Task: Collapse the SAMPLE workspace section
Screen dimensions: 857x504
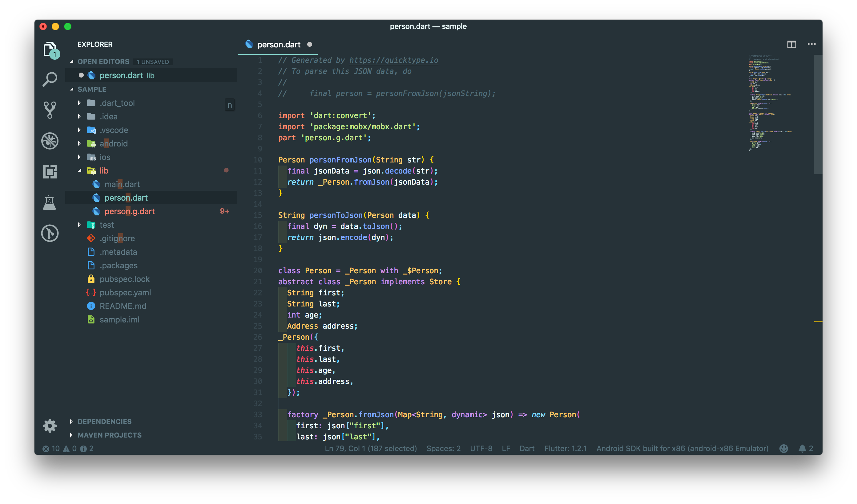Action: pyautogui.click(x=72, y=89)
